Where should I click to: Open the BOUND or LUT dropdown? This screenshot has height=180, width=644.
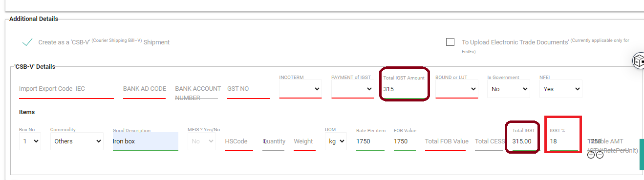(x=456, y=89)
